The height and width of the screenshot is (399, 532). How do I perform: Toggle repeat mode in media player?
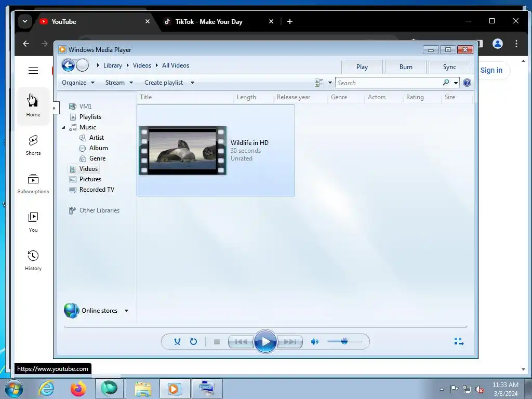pyautogui.click(x=193, y=341)
